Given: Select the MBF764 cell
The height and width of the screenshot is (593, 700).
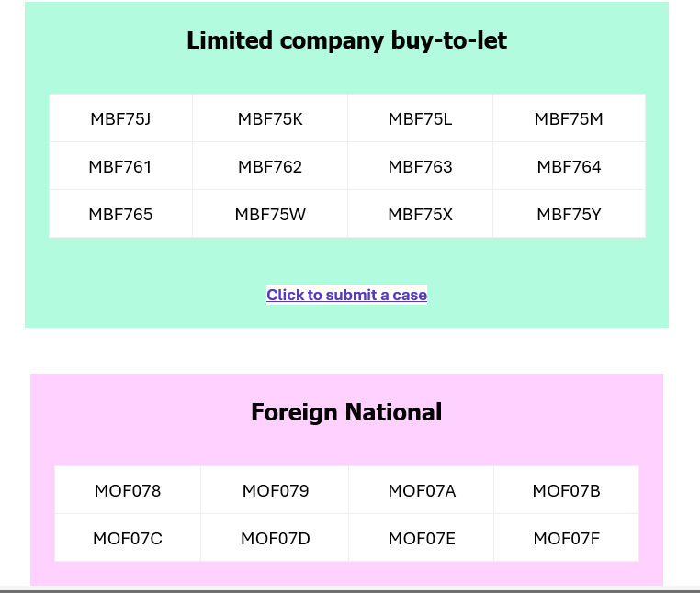Looking at the screenshot, I should pos(569,166).
